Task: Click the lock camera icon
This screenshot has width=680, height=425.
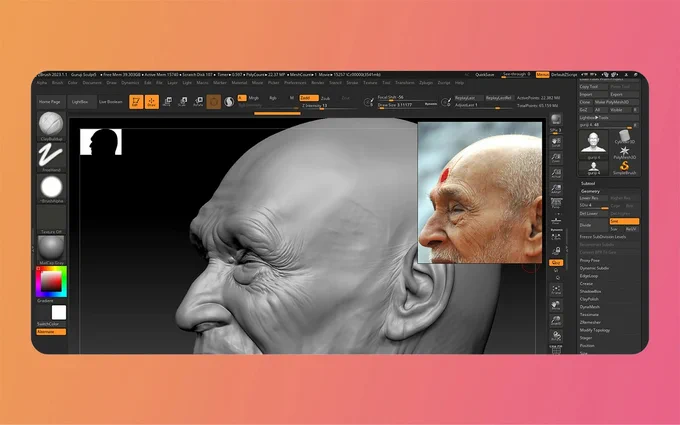Action: [x=556, y=251]
